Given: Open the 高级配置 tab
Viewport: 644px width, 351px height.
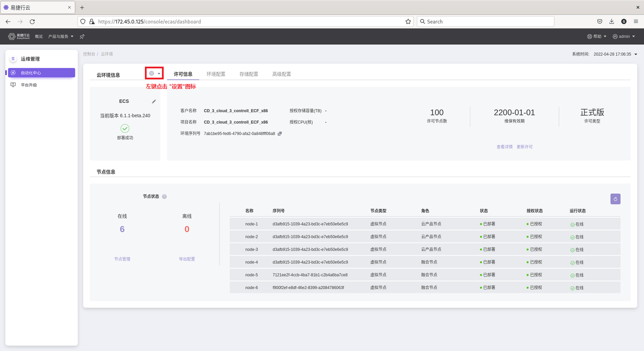Looking at the screenshot, I should click(282, 74).
